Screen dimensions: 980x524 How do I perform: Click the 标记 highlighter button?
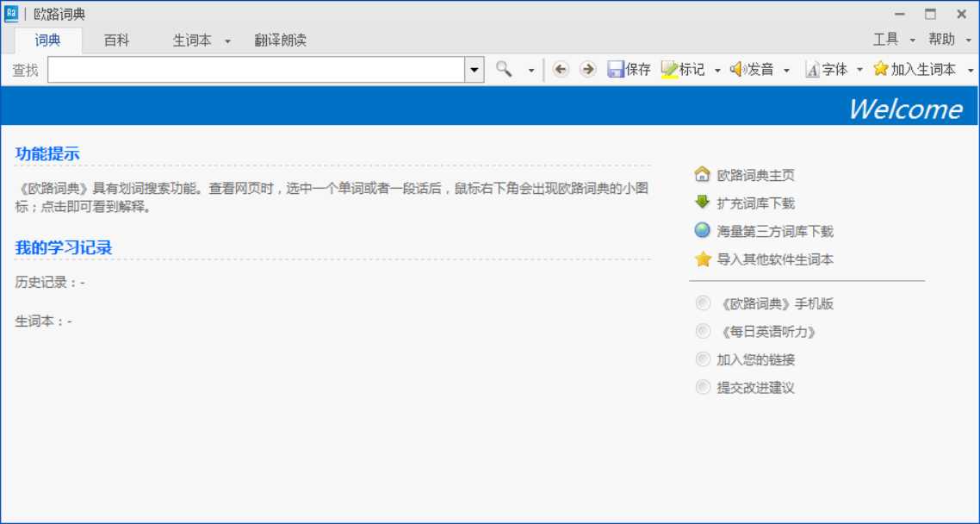tap(683, 70)
